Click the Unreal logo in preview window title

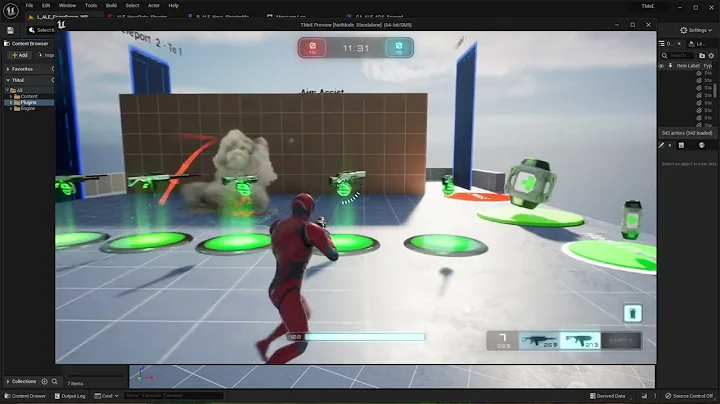(x=62, y=25)
